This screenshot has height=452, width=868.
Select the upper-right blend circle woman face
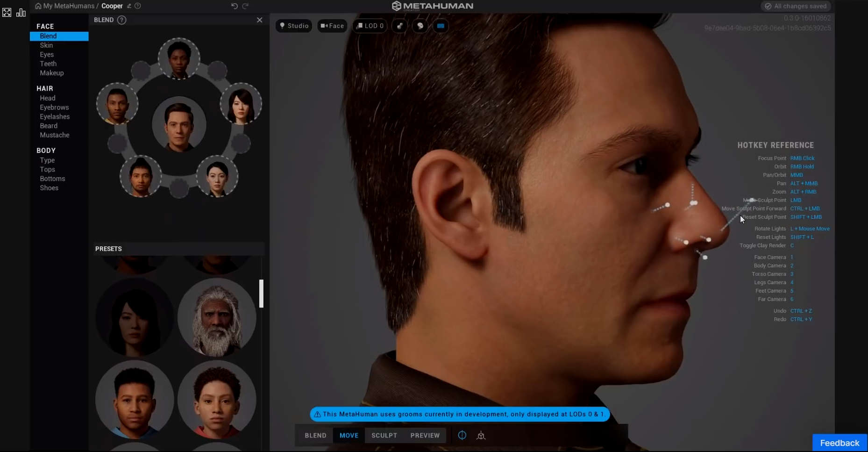coord(241,103)
